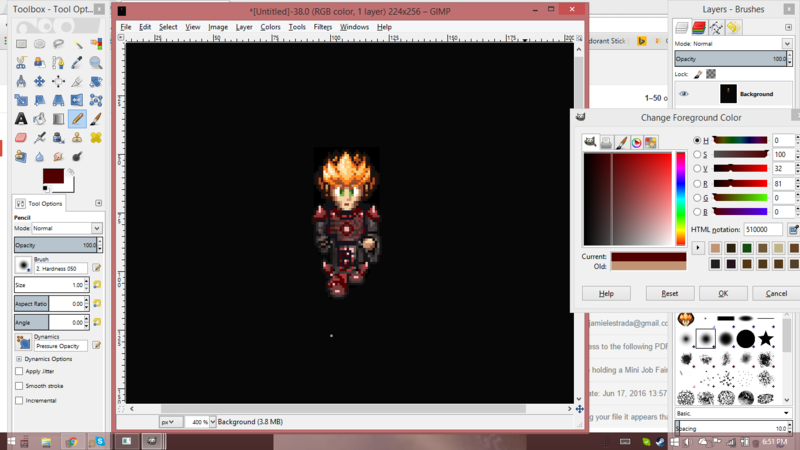Open the Select menu
Screen dimensions: 800x450
point(168,27)
